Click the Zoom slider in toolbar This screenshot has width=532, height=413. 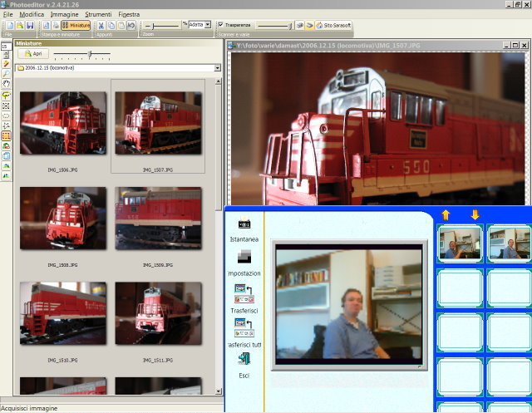[x=162, y=26]
